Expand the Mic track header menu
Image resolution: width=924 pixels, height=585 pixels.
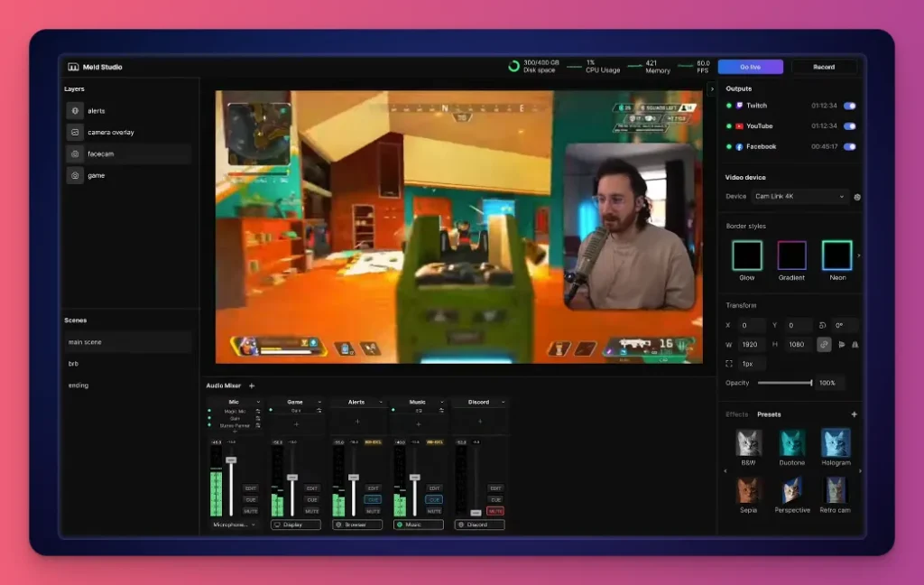258,403
